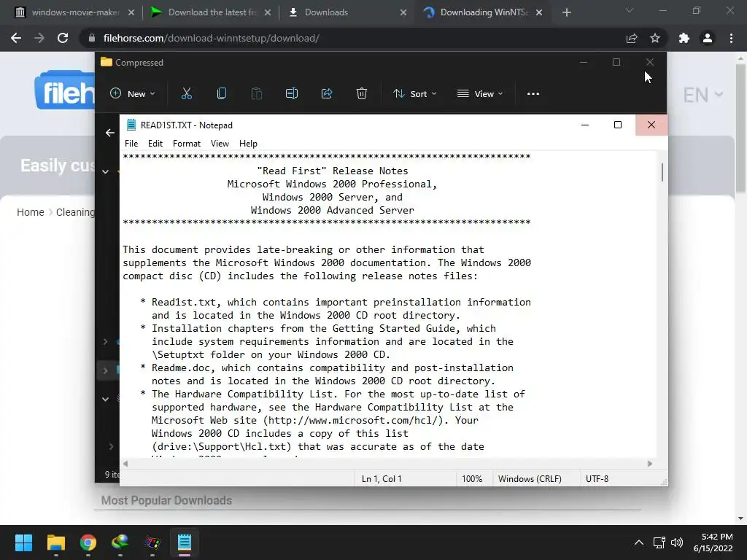Click Windows (CRLF) in status bar
The height and width of the screenshot is (560, 747).
530,478
